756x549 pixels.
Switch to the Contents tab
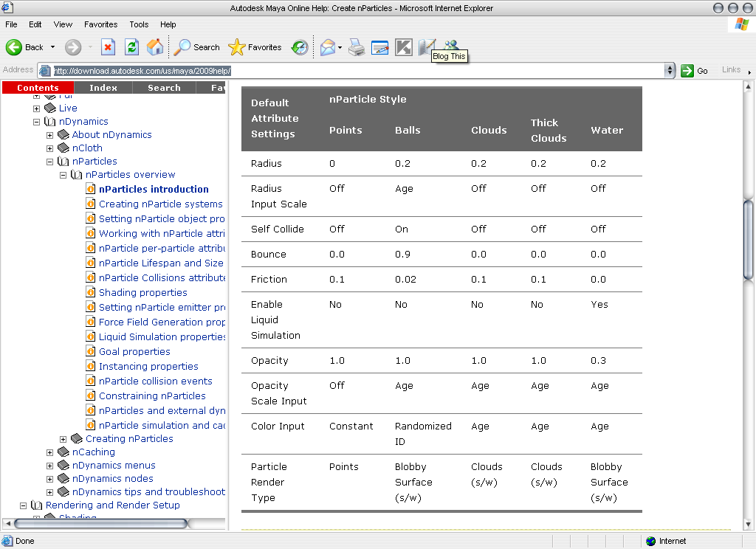click(38, 88)
